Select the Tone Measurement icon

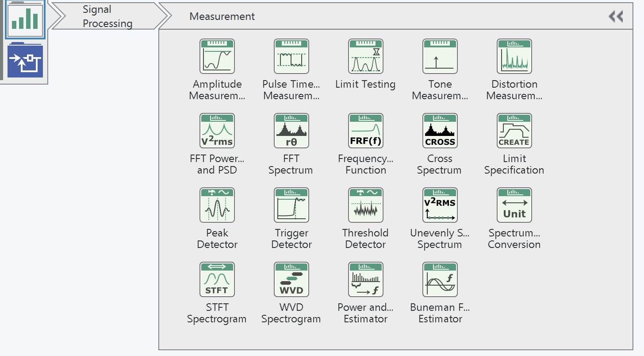pyautogui.click(x=440, y=56)
